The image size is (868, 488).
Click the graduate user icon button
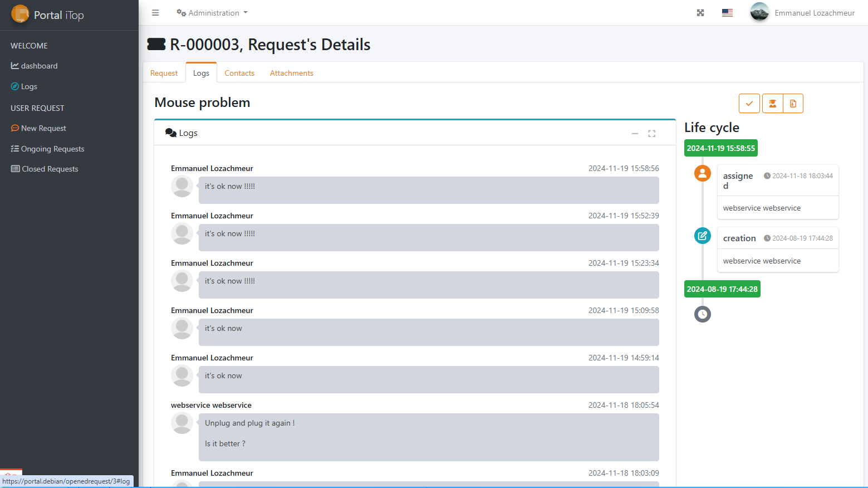(772, 104)
